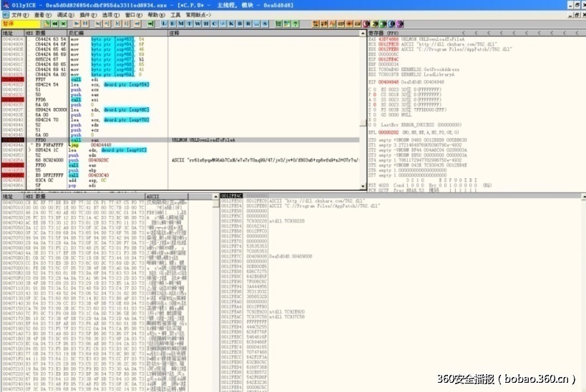The width and height of the screenshot is (586, 392).
Task: Show Memory map with M button
Action: (181, 24)
